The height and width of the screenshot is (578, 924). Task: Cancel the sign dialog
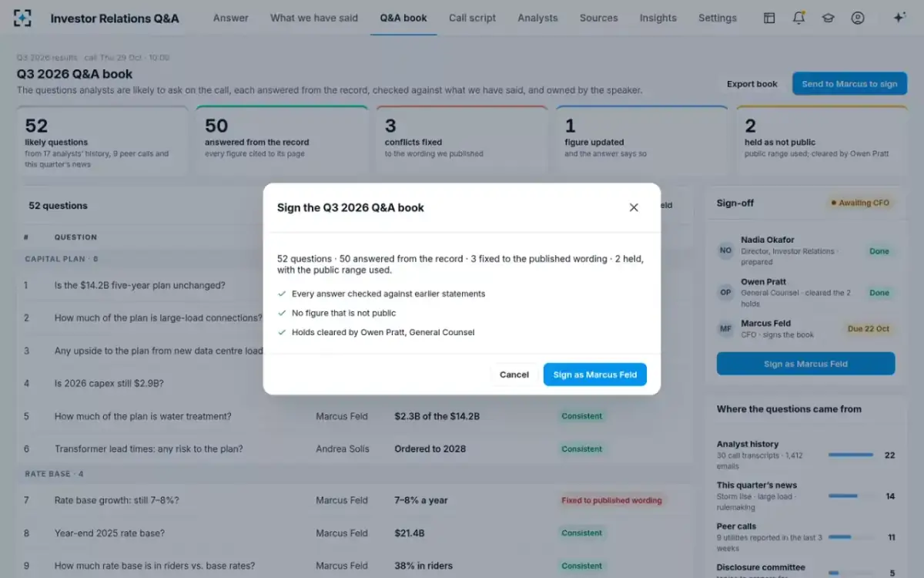[514, 375]
